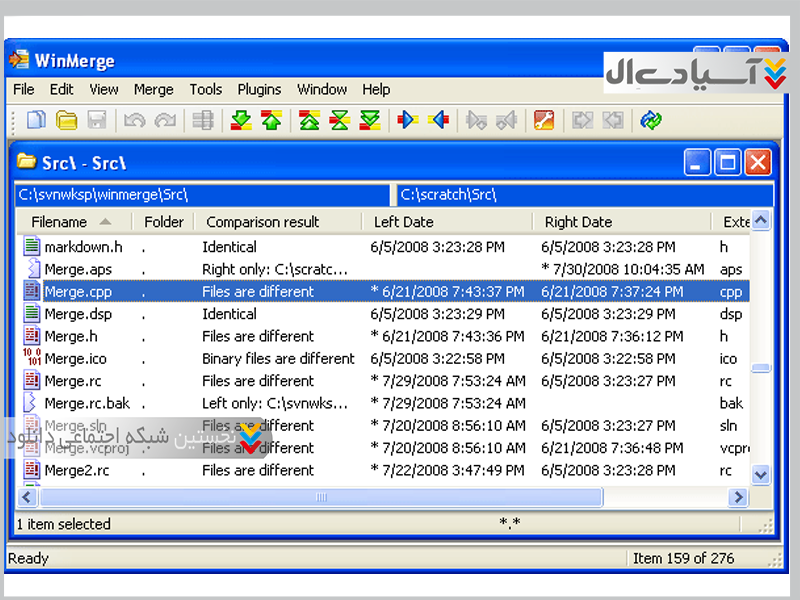Click the Open folder toolbar icon
This screenshot has height=600, width=800.
(x=66, y=121)
